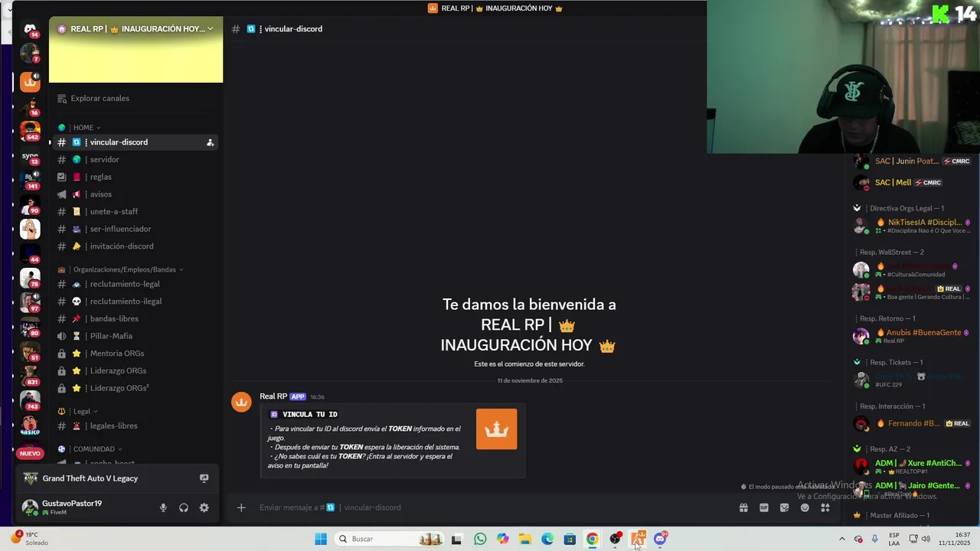Open member ADM Xure #AntiCh profile
980x551 pixels.
[x=913, y=467]
